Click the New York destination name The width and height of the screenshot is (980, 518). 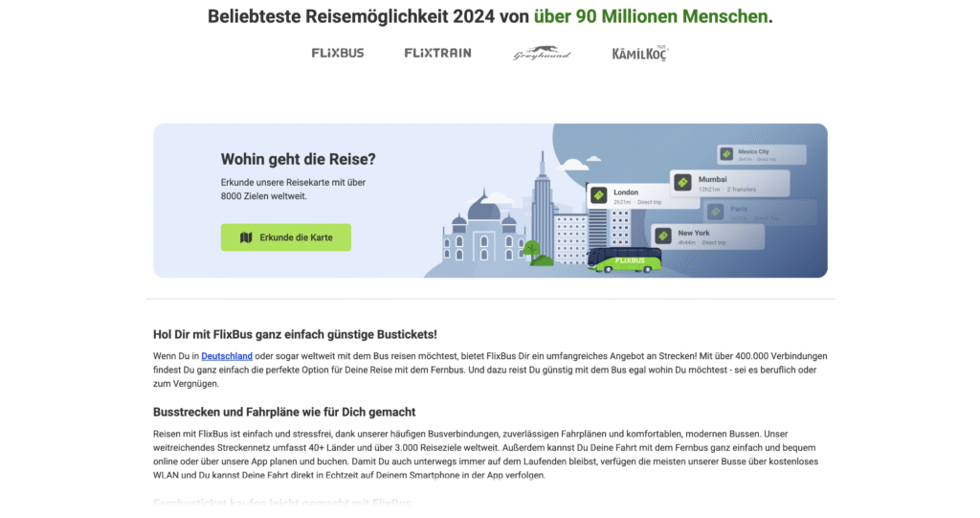[x=694, y=233]
